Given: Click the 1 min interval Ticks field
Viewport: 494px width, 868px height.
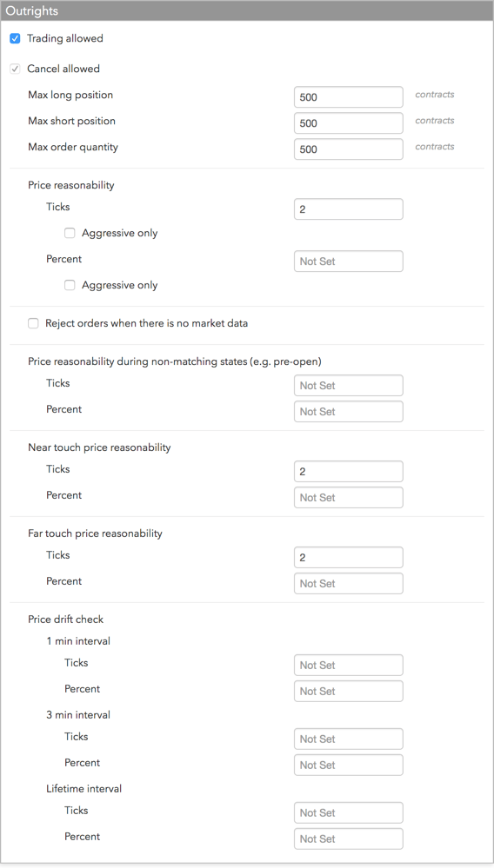Looking at the screenshot, I should coord(349,665).
